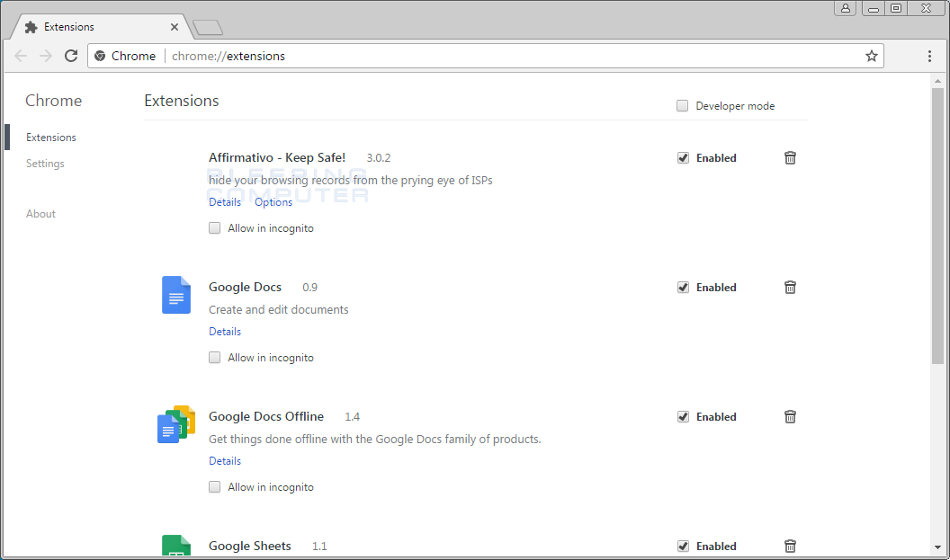Trash the Google Sheets extension
Image resolution: width=950 pixels, height=560 pixels.
tap(790, 547)
